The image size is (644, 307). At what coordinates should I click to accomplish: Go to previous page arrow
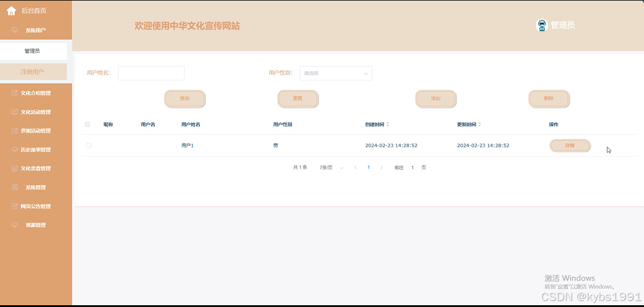tap(356, 167)
